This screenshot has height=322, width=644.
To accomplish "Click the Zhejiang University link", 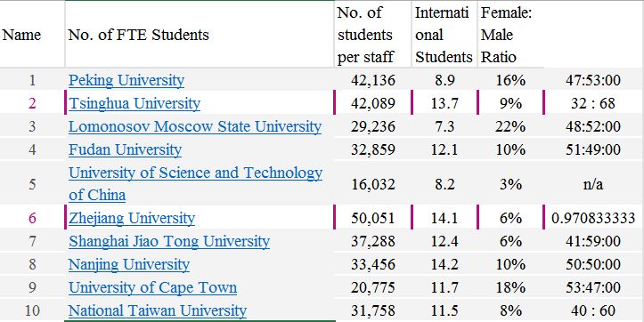I will coord(132,217).
